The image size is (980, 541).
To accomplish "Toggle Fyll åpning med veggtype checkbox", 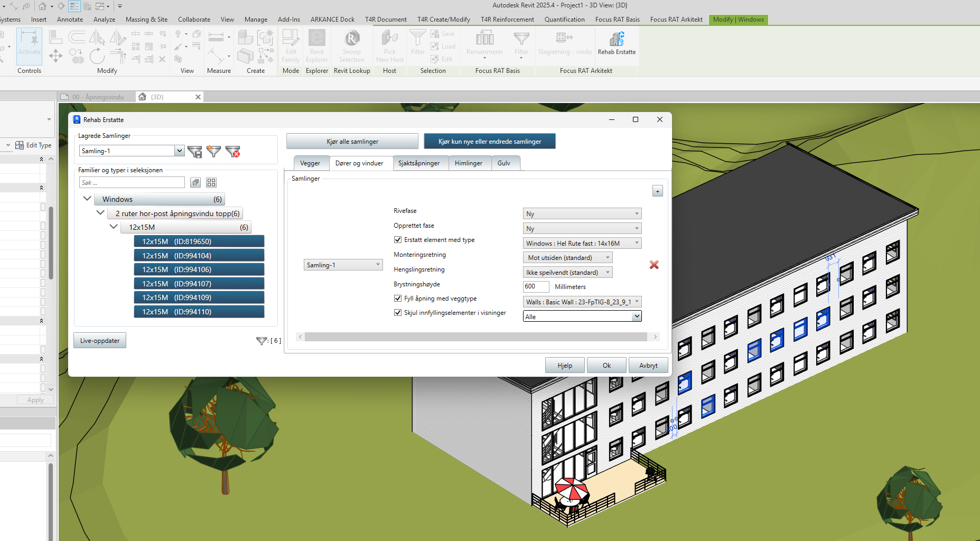I will click(x=398, y=299).
